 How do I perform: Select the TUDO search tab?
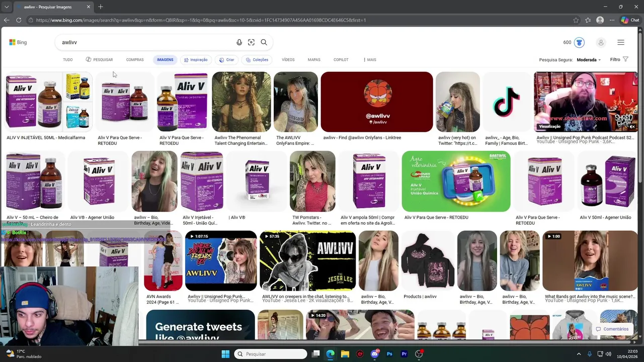[x=68, y=60]
